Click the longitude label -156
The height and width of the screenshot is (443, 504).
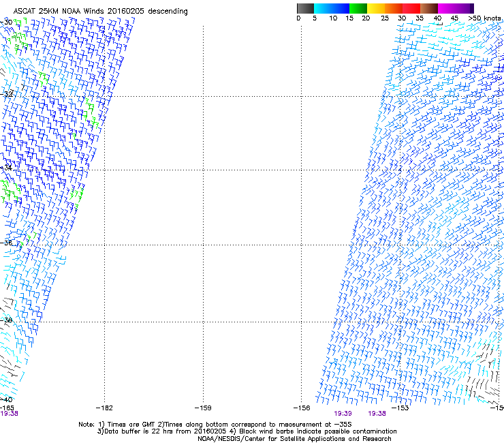pyautogui.click(x=302, y=408)
